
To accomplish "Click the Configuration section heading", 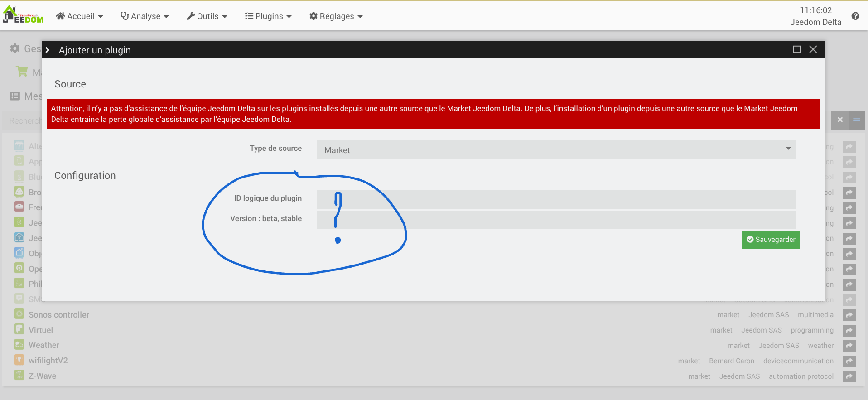I will [85, 176].
